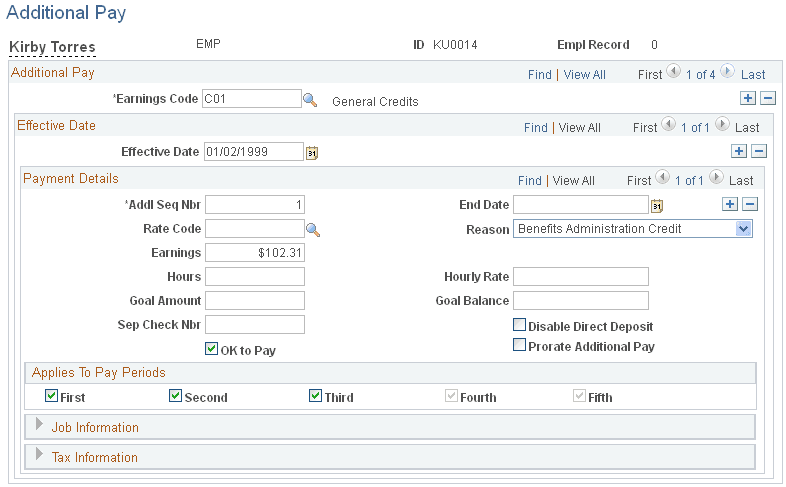Viewport: 786px width, 487px height.
Task: Open the Rate Code lookup magnifier
Action: (313, 230)
